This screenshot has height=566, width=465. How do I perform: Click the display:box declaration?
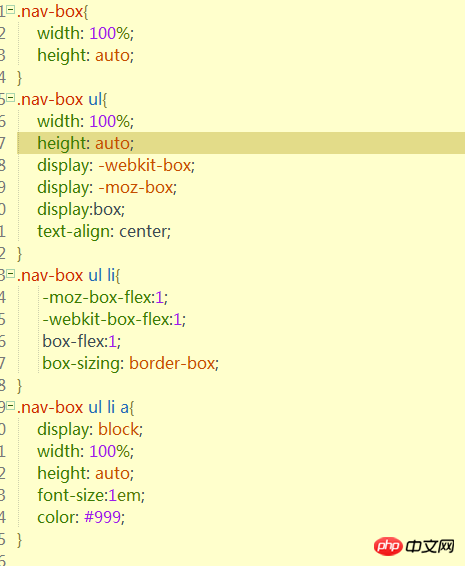(x=81, y=209)
